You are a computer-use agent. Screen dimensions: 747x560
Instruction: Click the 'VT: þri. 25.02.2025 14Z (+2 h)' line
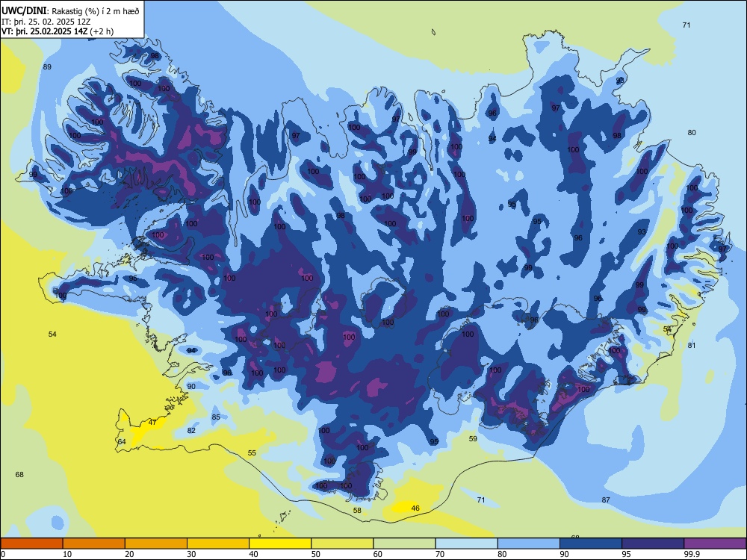pos(58,31)
